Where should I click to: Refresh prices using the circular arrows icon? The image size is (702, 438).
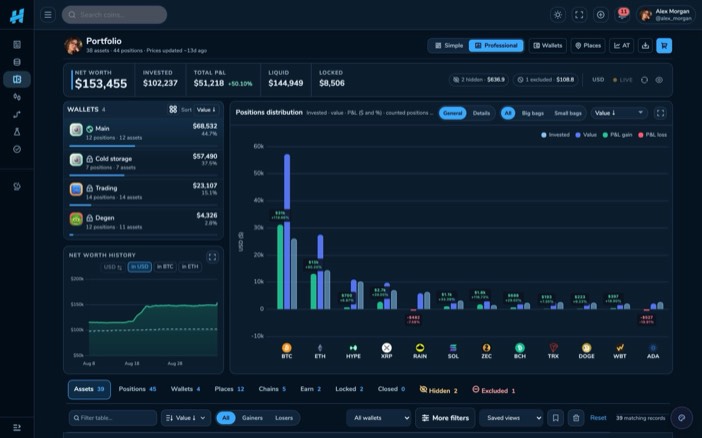(x=644, y=80)
